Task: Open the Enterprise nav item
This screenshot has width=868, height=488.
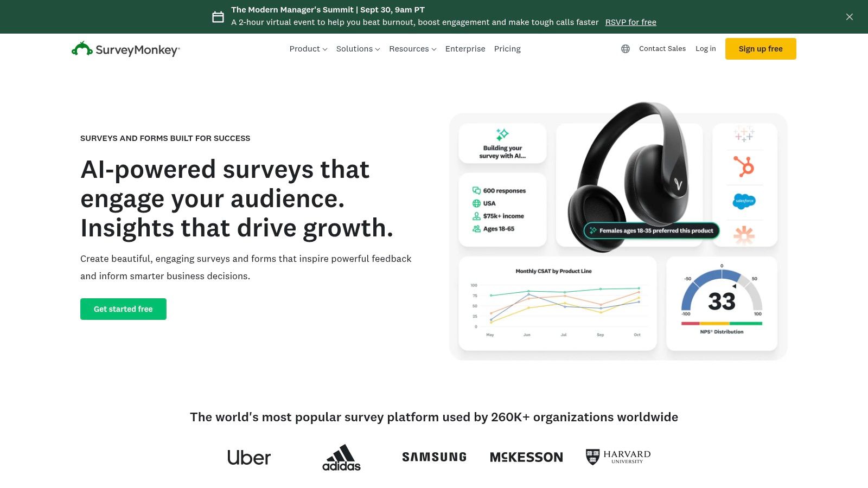Action: pyautogui.click(x=465, y=49)
